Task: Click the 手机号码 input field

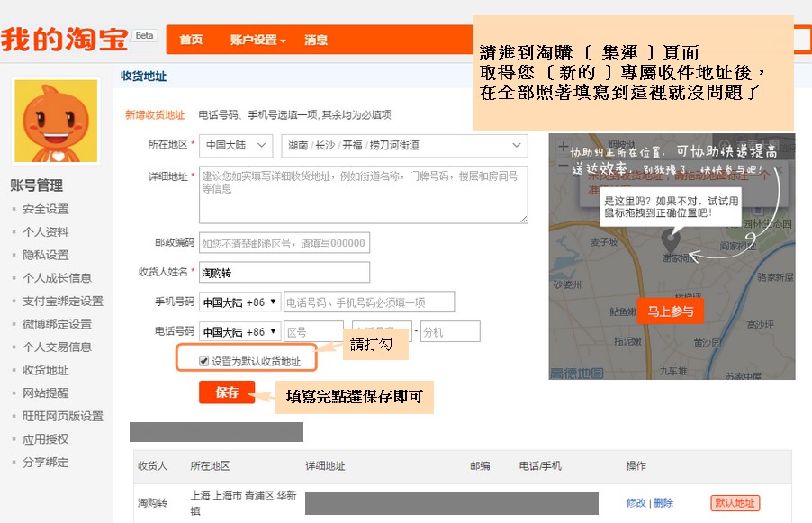Action: click(369, 302)
